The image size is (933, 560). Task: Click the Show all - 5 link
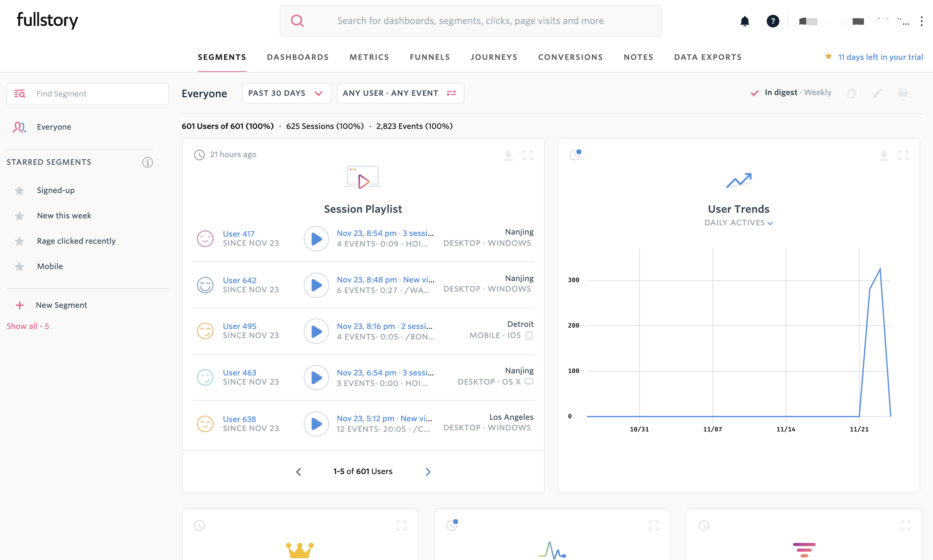(x=28, y=326)
